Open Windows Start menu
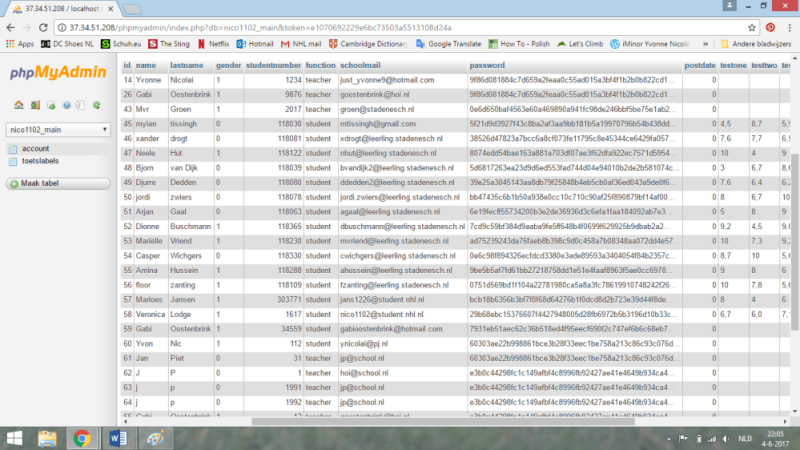The width and height of the screenshot is (800, 450). (14, 438)
